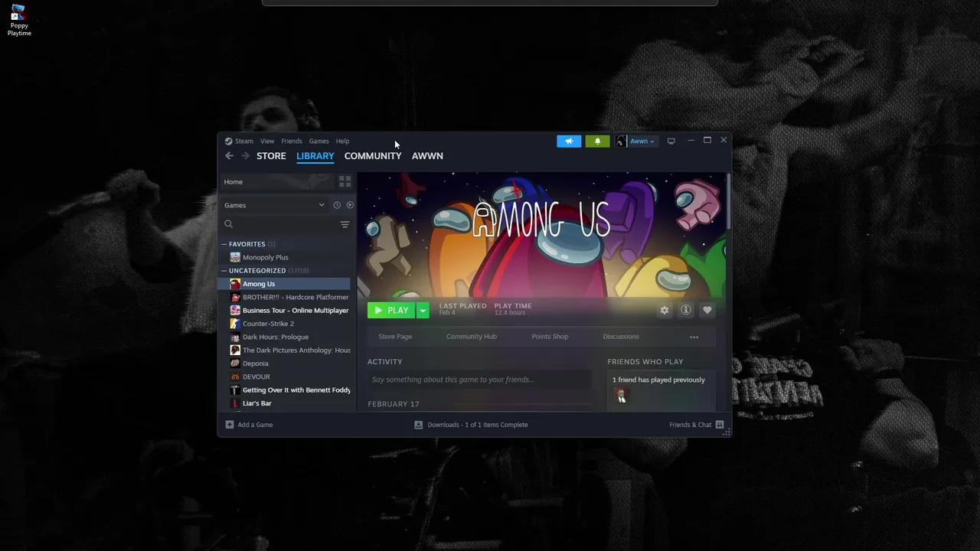Image resolution: width=980 pixels, height=551 pixels.
Task: Click the friend avatar who played previously
Action: click(622, 396)
